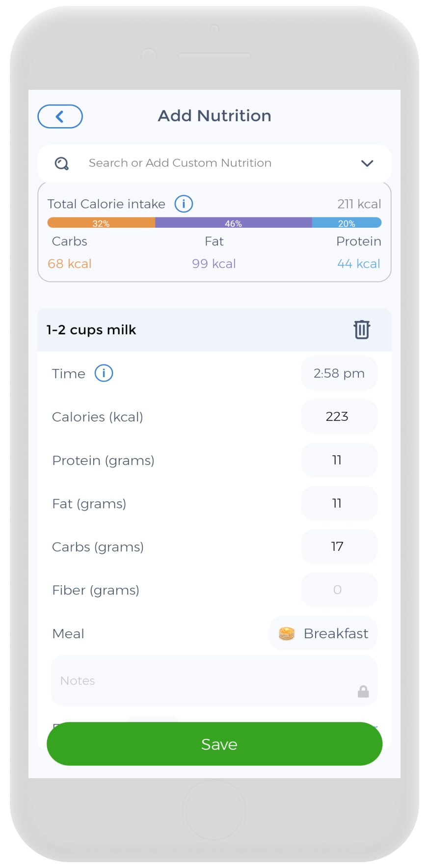Click the empty Fiber grams field
Image resolution: width=429 pixels, height=868 pixels.
[339, 590]
